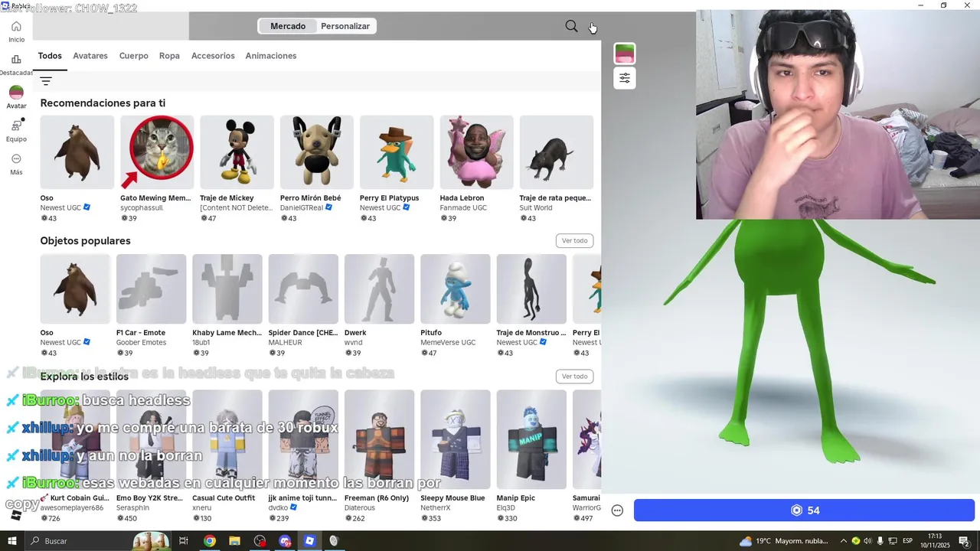Viewport: 980px width, 551px height.
Task: Switch to the Personalizar tab
Action: pos(345,26)
